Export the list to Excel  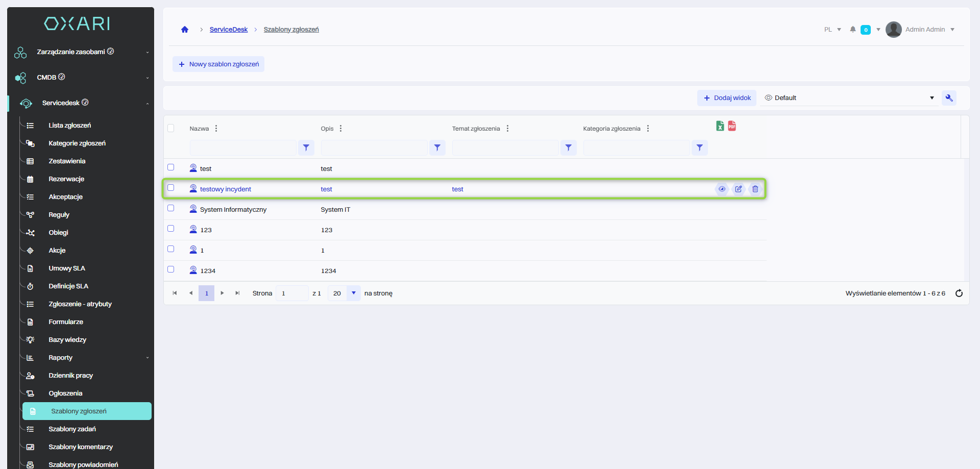pyautogui.click(x=720, y=126)
